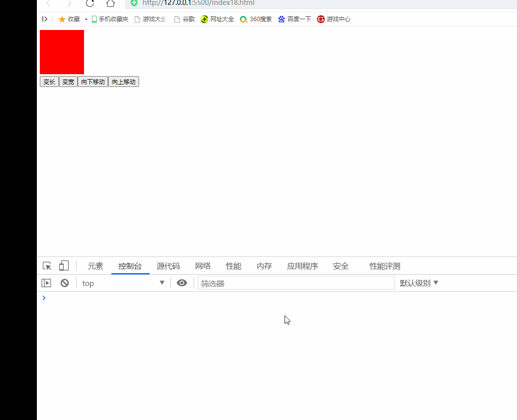Open the 默认级别 log level dropdown

(x=419, y=283)
